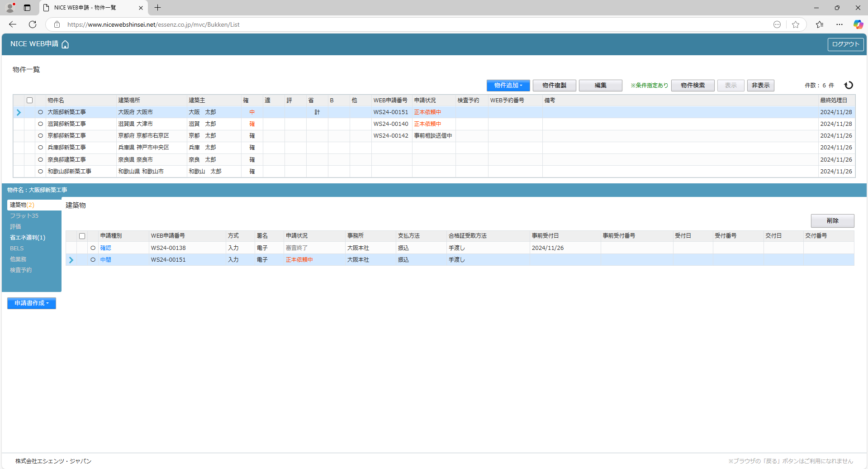The height and width of the screenshot is (469, 868).
Task: Switch to the 検査予約 tab
Action: pos(21,270)
